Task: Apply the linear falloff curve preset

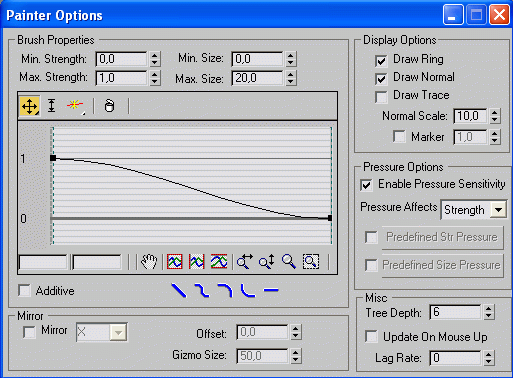Action: [x=179, y=290]
